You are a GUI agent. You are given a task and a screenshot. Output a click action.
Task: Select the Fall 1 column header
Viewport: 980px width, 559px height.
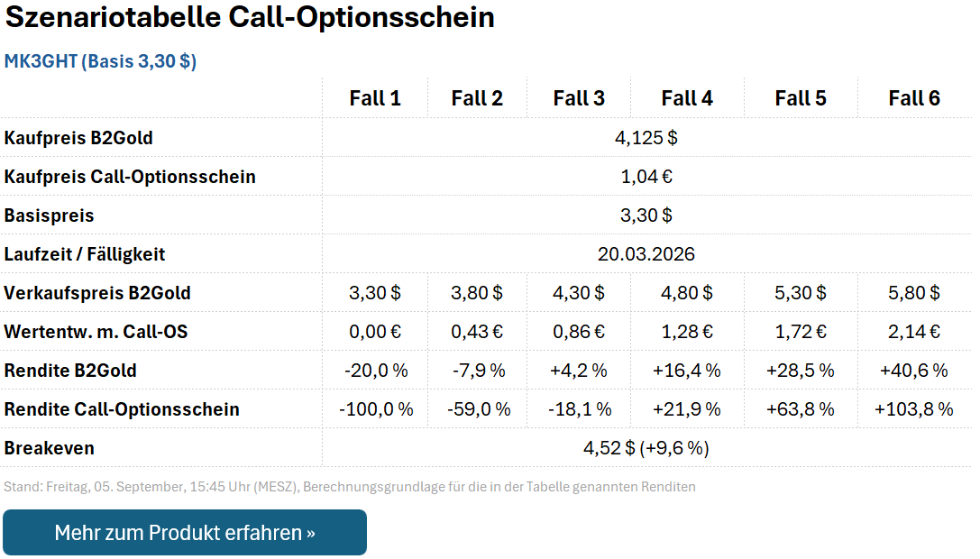[x=375, y=98]
